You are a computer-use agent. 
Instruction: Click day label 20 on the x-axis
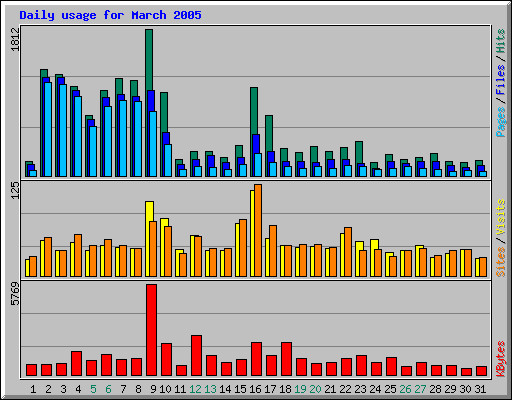315,389
